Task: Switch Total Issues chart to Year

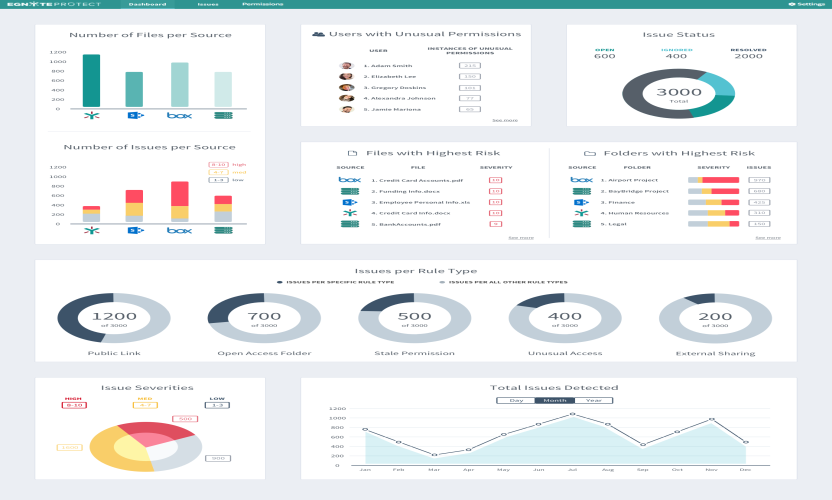Action: click(x=593, y=400)
